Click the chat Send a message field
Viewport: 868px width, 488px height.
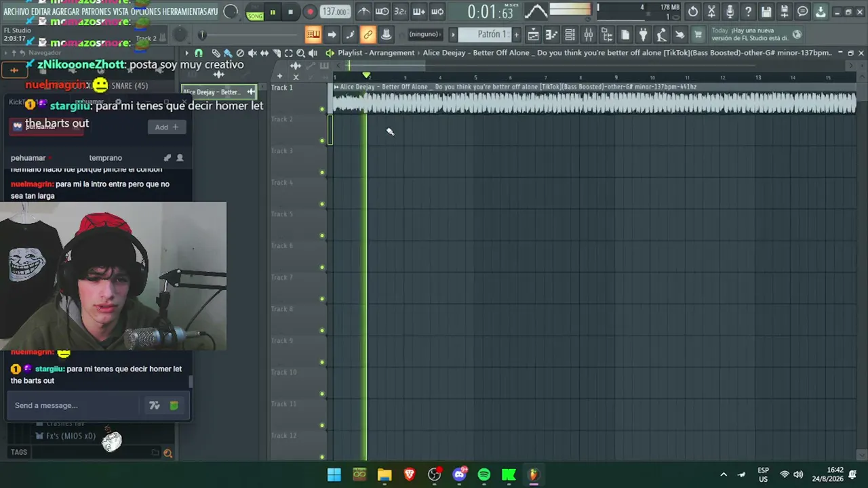click(75, 405)
